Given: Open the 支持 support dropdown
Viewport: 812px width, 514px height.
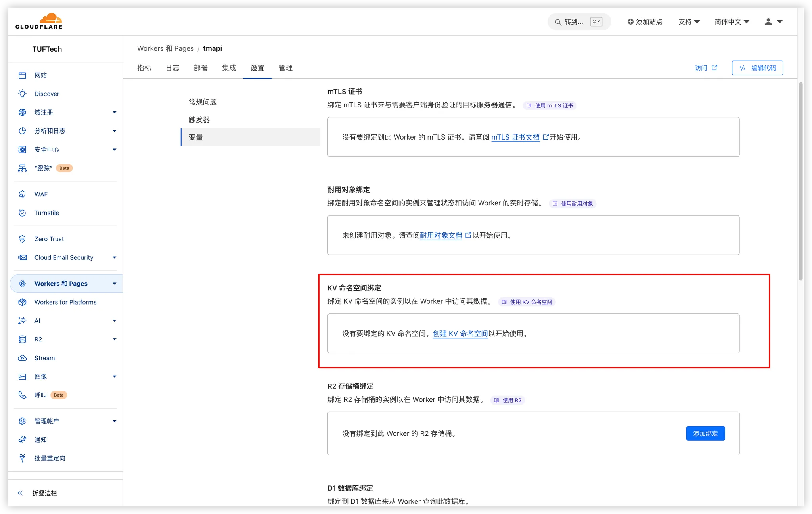Looking at the screenshot, I should click(689, 22).
